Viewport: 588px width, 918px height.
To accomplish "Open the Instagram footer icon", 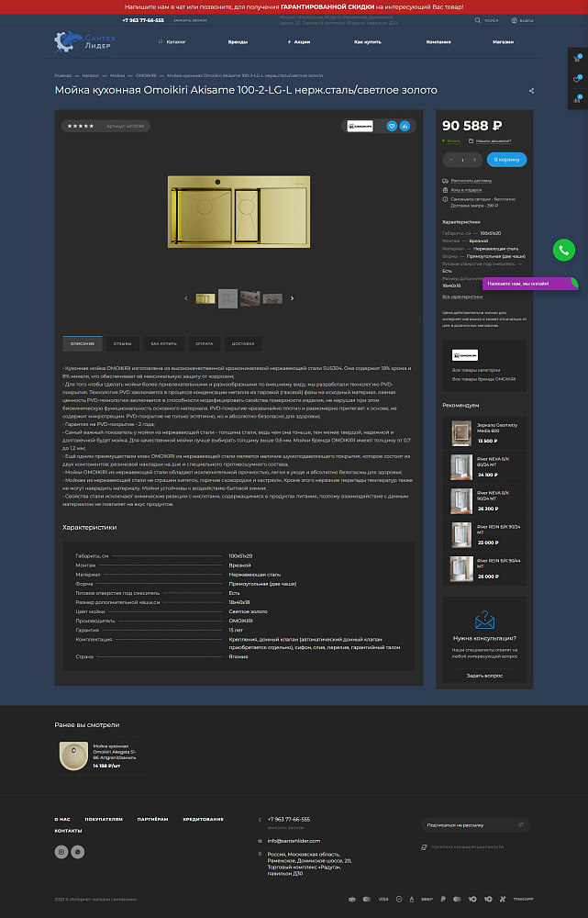I will click(61, 852).
